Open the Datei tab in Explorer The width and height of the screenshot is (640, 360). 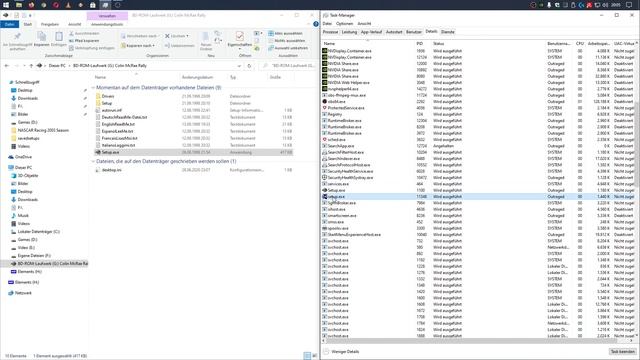pos(9,24)
